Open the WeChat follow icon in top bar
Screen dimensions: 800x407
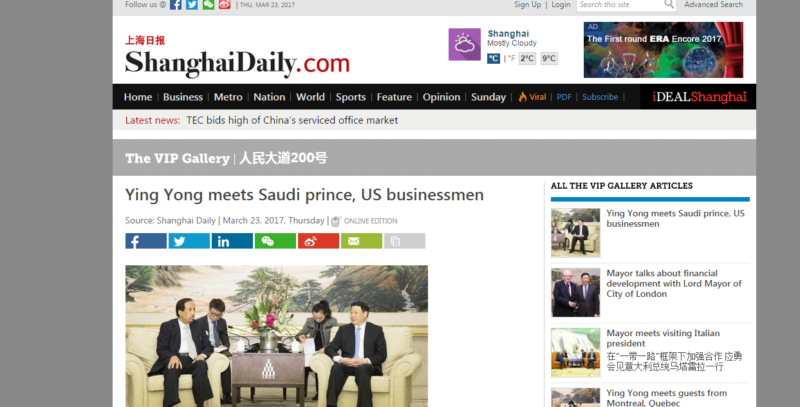[x=208, y=5]
